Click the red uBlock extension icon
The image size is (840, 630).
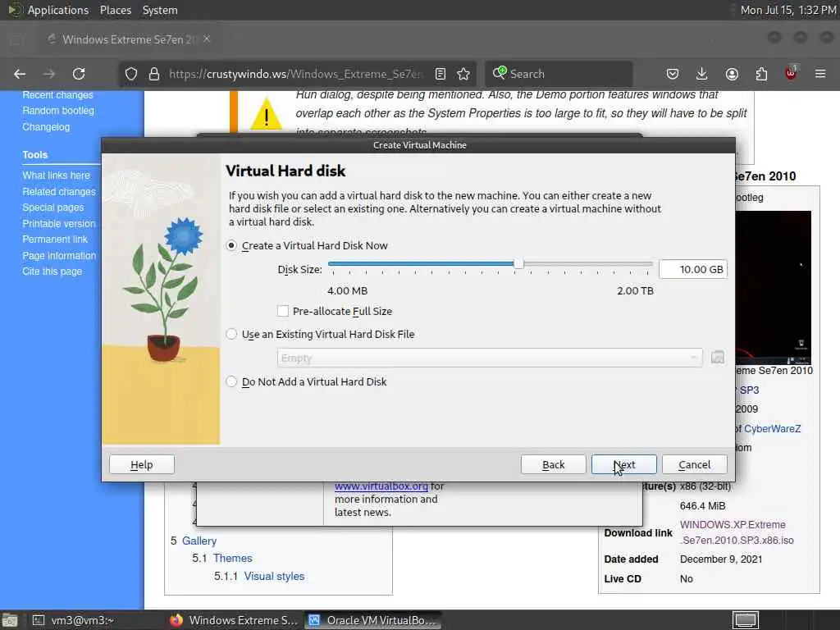(x=791, y=73)
